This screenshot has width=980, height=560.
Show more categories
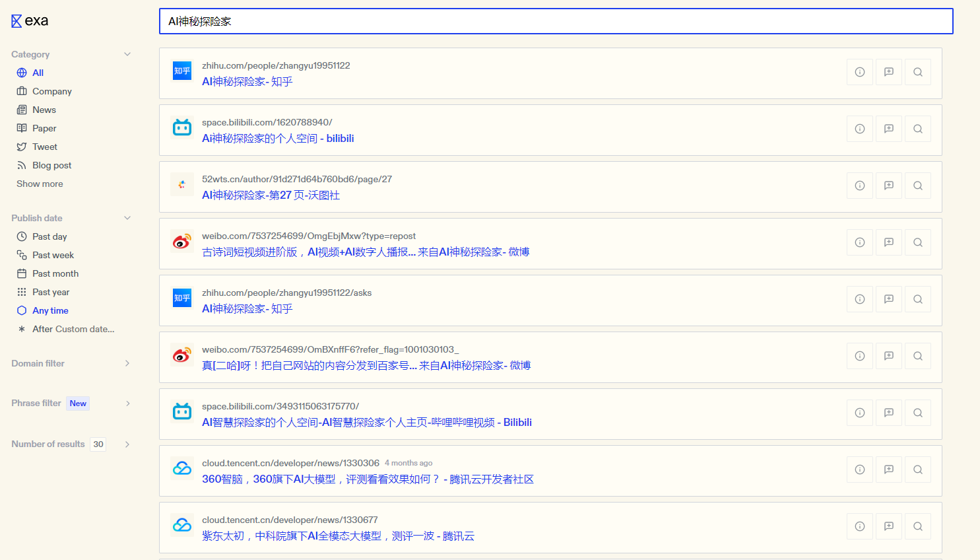pos(40,184)
